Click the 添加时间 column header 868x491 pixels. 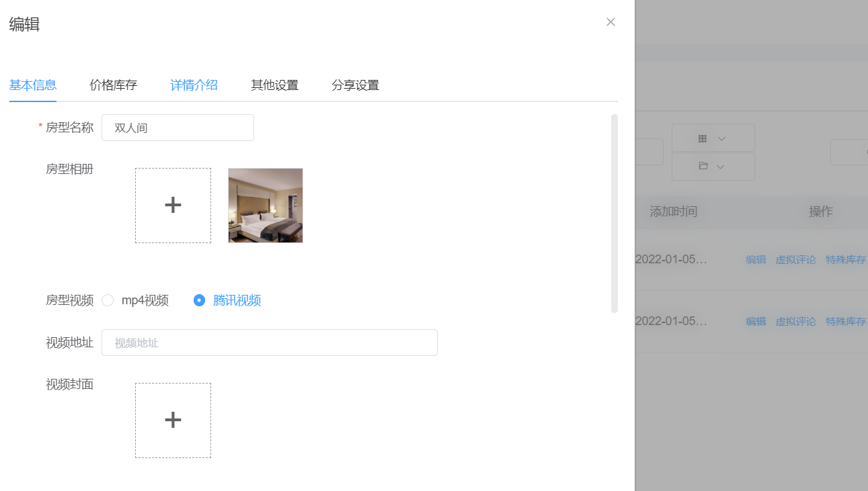(674, 212)
